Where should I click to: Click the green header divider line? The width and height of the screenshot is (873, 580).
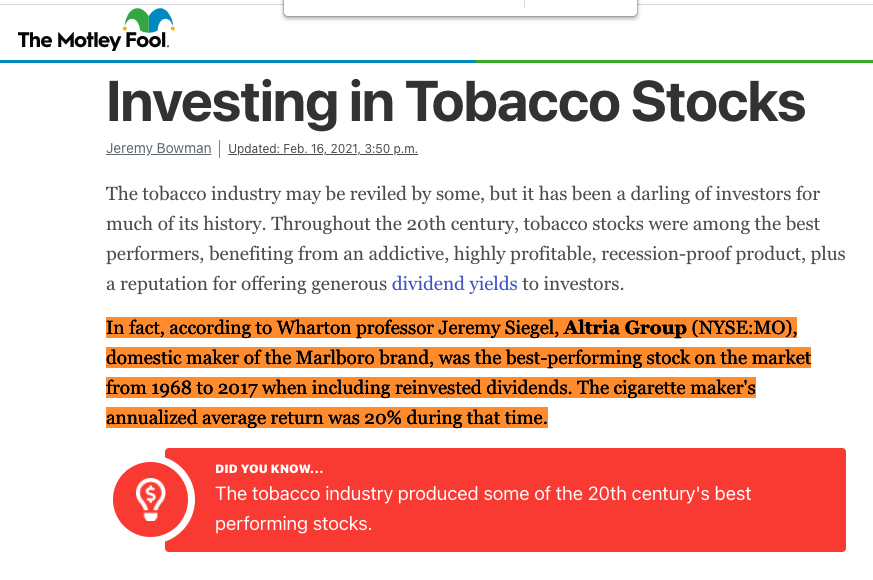674,61
